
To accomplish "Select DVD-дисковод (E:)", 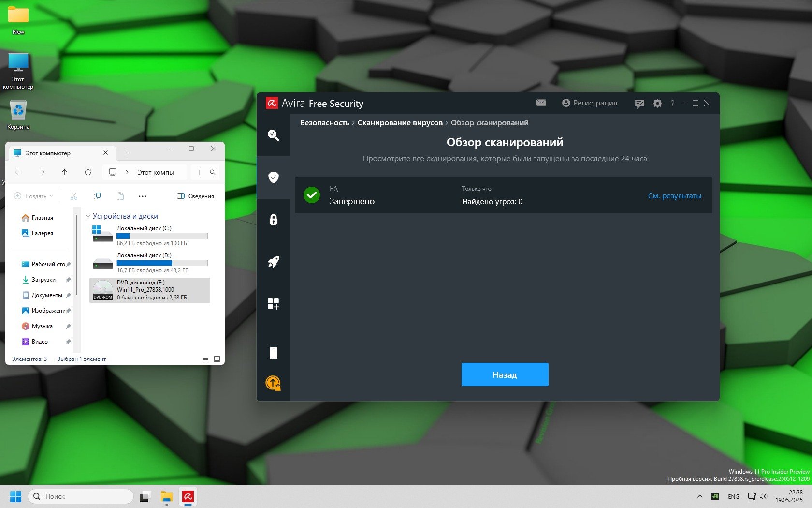I will click(150, 290).
